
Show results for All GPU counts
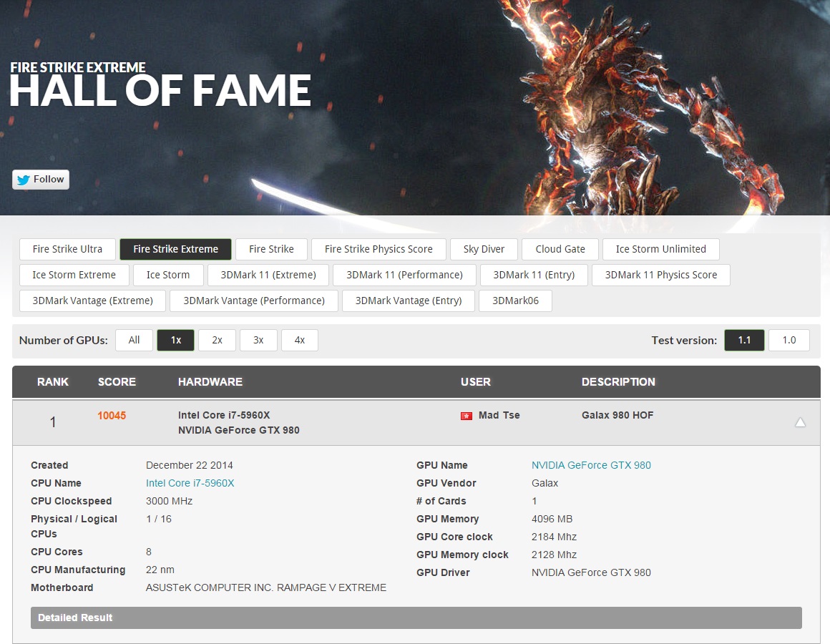(x=134, y=341)
